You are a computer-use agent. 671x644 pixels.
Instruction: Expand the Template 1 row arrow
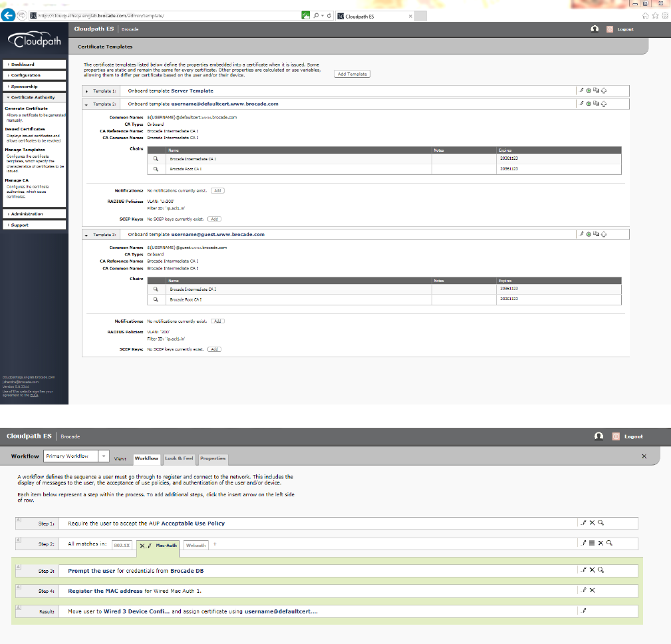pos(87,91)
